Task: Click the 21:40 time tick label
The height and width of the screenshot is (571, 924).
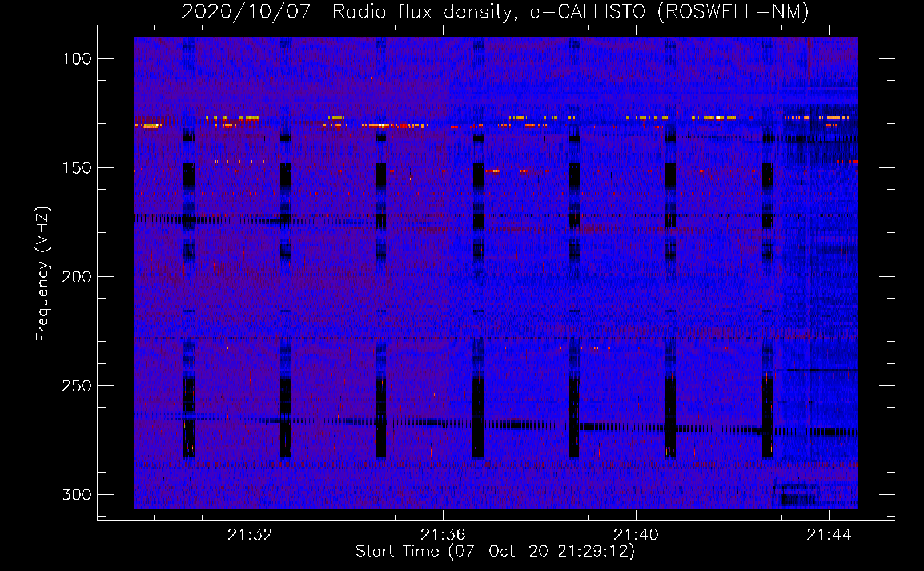Action: [636, 535]
